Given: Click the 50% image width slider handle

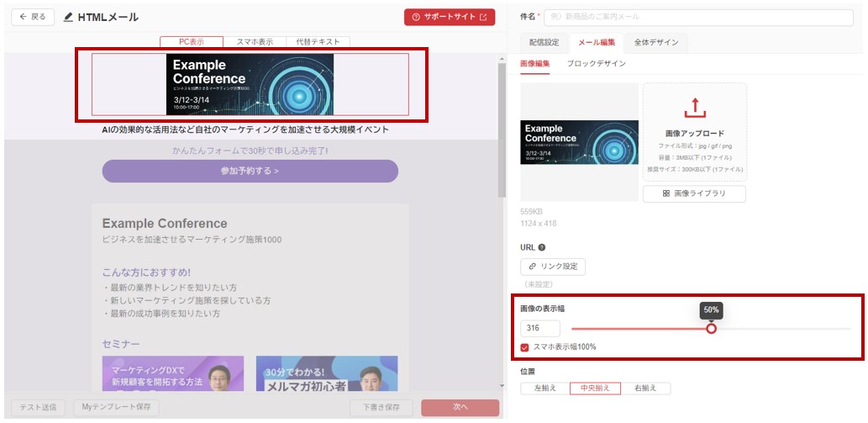Looking at the screenshot, I should click(712, 328).
